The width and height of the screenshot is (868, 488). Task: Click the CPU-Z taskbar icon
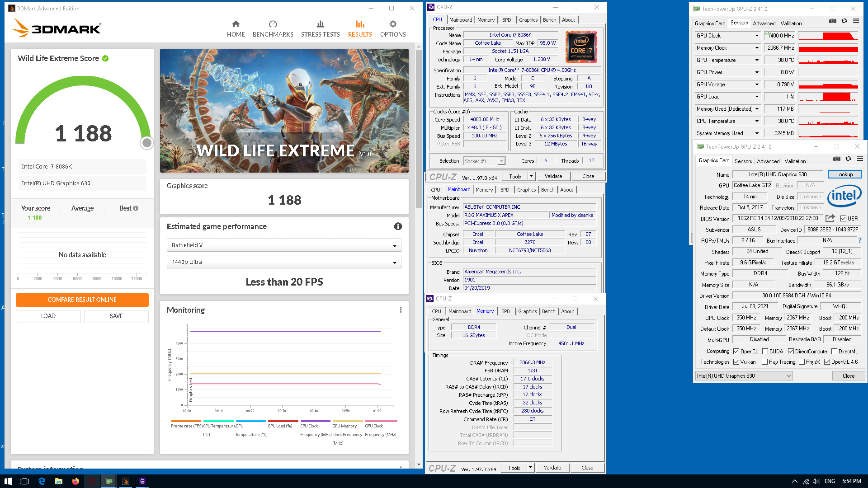coord(142,481)
